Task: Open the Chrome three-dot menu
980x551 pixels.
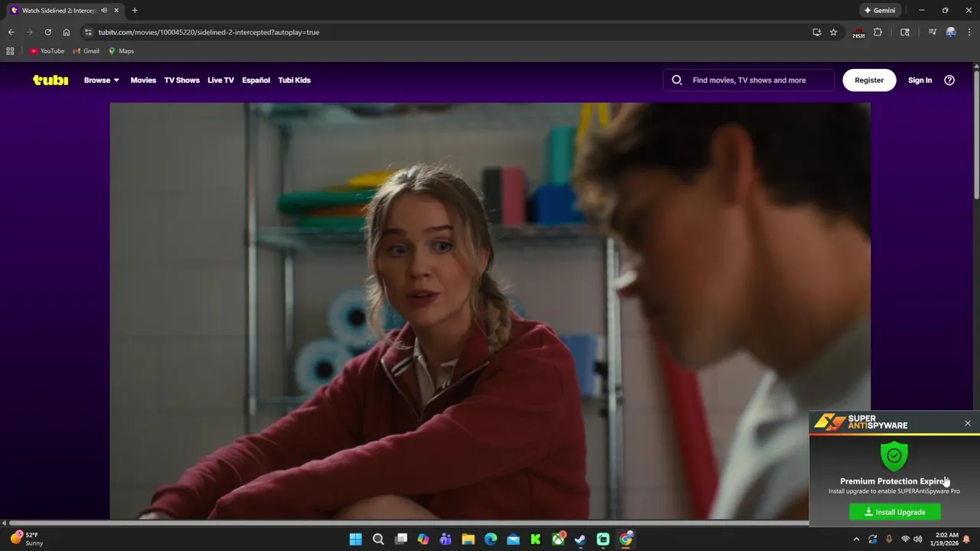Action: (x=970, y=32)
